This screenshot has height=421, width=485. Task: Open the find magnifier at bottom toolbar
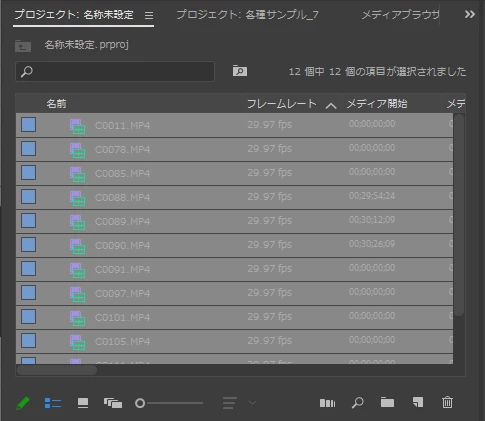(357, 403)
